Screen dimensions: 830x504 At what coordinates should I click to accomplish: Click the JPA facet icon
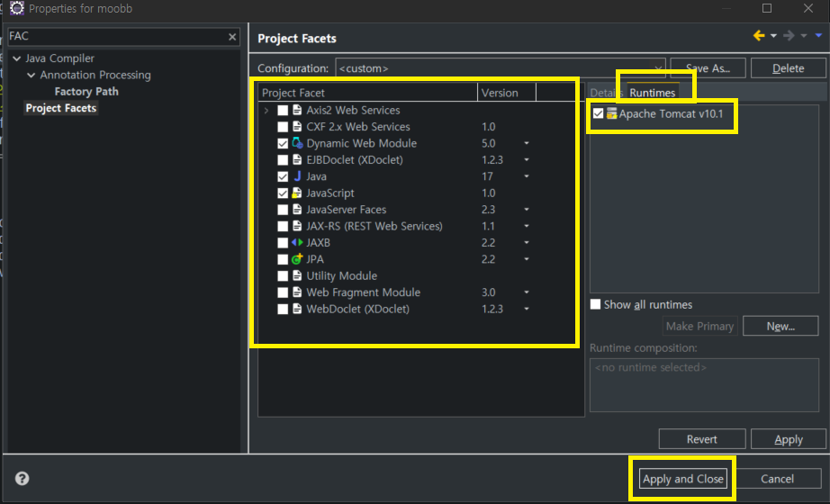pos(297,259)
